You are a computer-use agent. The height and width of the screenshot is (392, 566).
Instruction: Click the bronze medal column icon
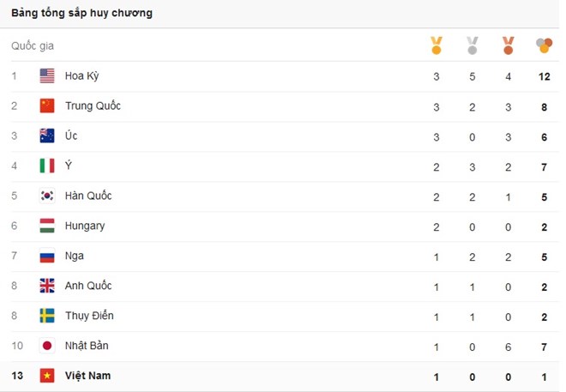[508, 45]
